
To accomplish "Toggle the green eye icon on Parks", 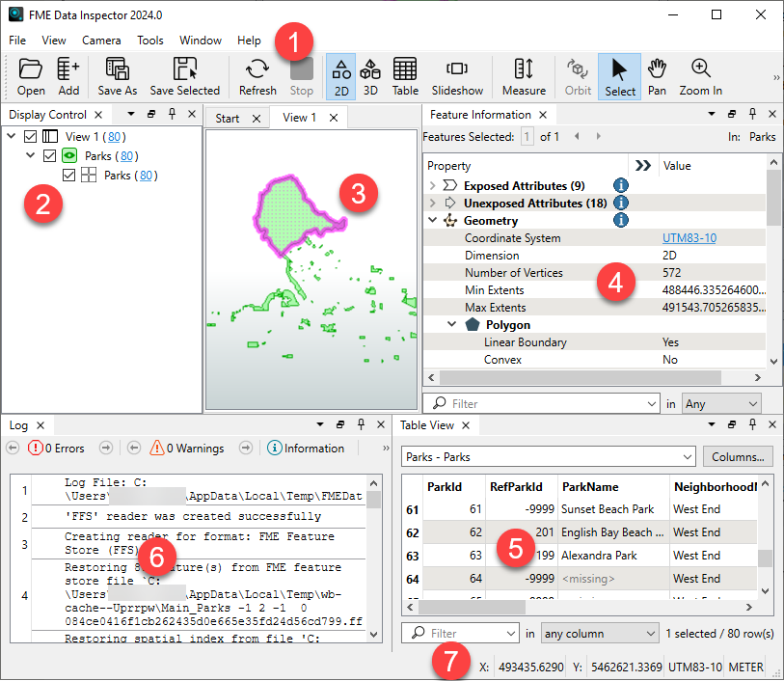I will pyautogui.click(x=69, y=156).
